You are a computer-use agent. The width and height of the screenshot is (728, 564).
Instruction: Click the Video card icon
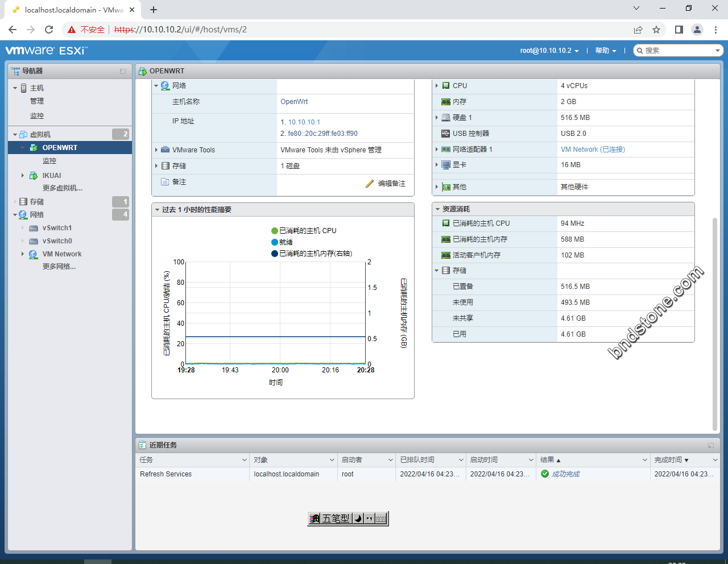tap(446, 165)
